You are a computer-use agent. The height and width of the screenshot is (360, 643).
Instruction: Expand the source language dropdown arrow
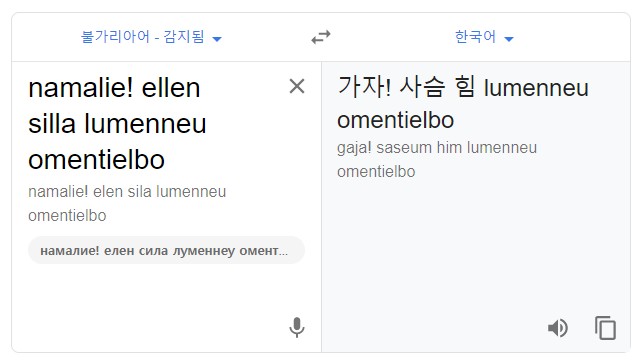pos(217,39)
